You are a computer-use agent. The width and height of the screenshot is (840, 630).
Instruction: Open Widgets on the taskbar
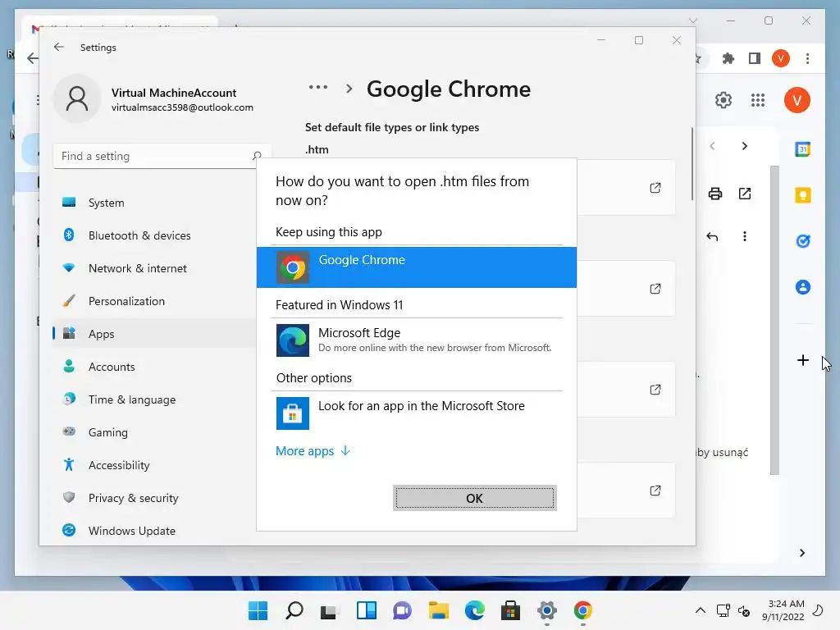click(367, 610)
